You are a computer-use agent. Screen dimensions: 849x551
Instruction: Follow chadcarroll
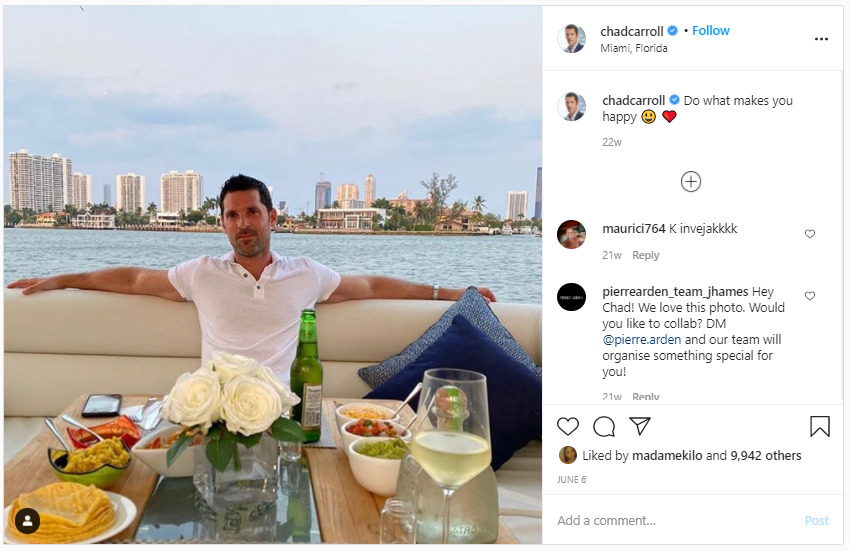click(711, 30)
